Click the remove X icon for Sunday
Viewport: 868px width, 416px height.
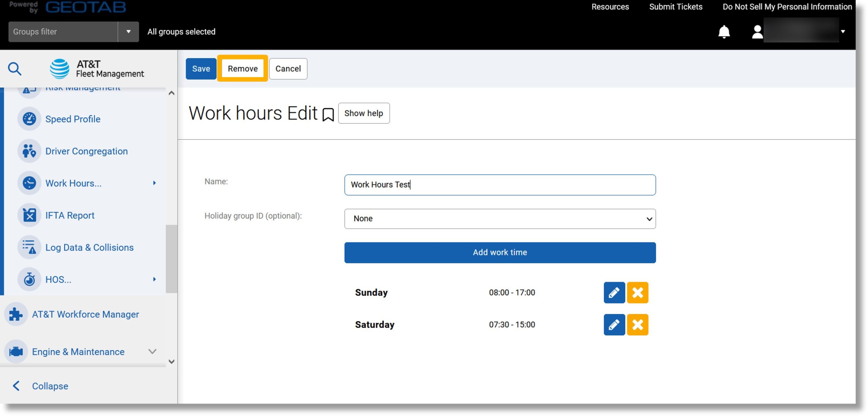click(x=637, y=293)
